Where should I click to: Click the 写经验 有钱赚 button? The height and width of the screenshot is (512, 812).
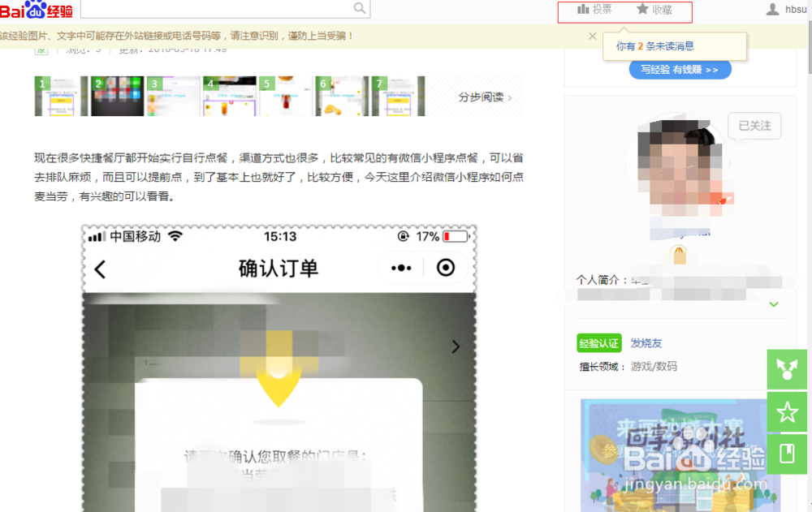680,69
